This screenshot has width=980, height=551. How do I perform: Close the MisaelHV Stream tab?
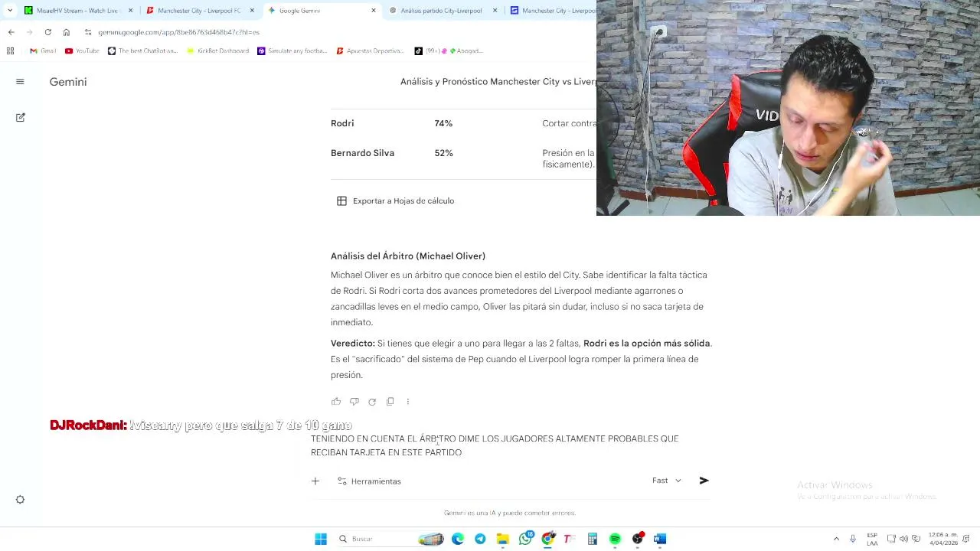pyautogui.click(x=131, y=11)
